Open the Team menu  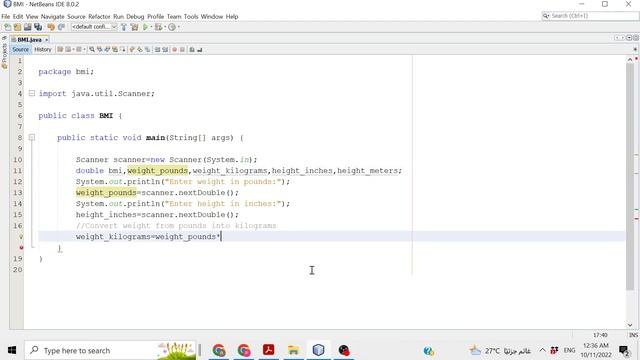[174, 17]
